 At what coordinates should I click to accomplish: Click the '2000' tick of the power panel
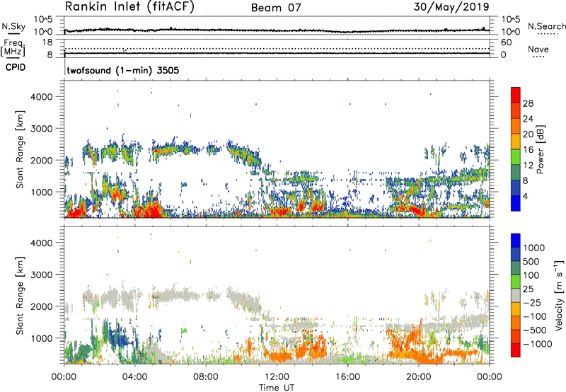tap(42, 160)
